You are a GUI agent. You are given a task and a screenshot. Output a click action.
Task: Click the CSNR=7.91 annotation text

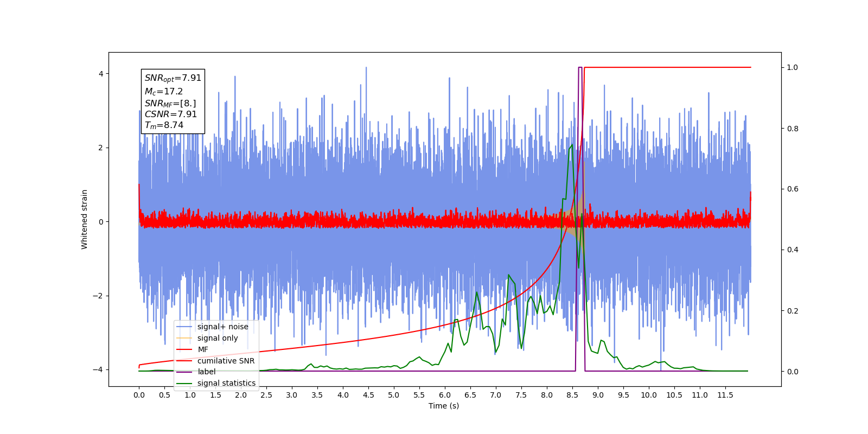pos(170,114)
